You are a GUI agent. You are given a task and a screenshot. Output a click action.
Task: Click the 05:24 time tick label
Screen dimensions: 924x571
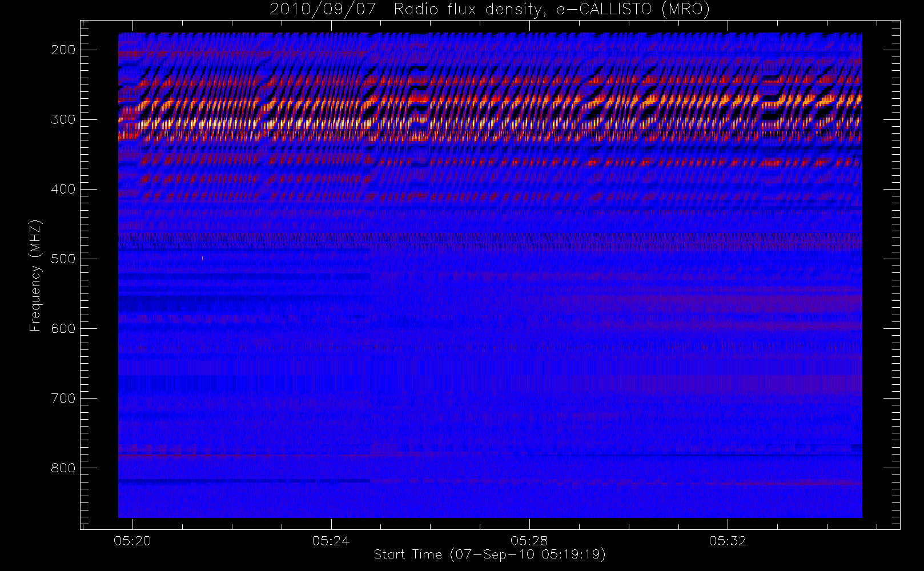[x=331, y=541]
